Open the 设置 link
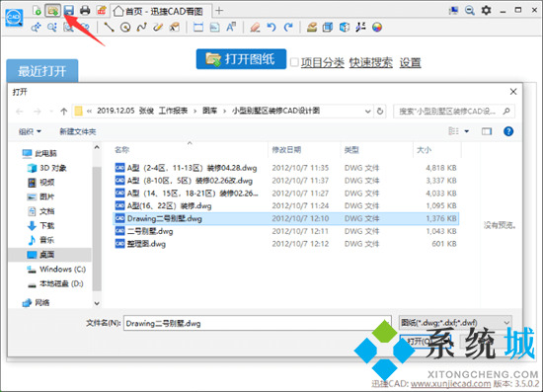 coord(410,62)
